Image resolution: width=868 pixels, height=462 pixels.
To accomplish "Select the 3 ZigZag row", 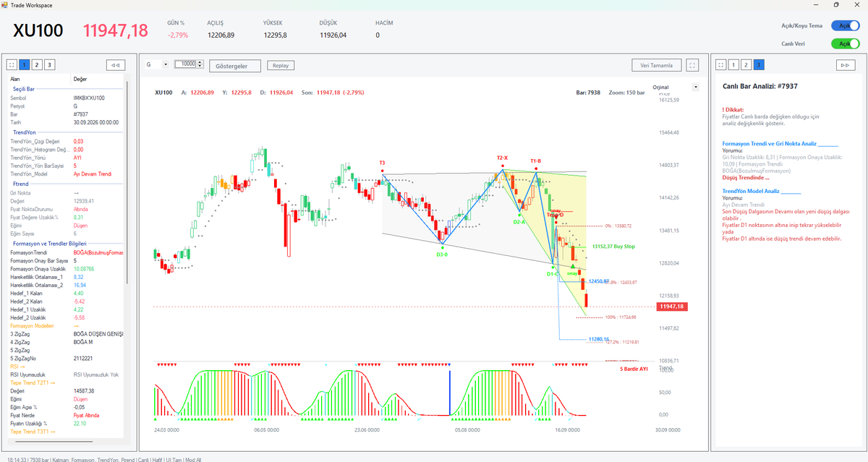I will (x=66, y=334).
